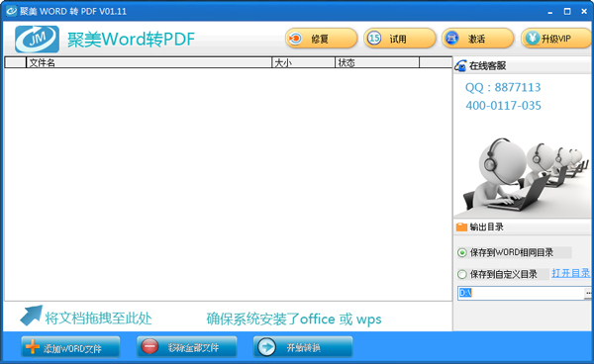Click the output path input field
This screenshot has width=594, height=364.
tap(521, 293)
